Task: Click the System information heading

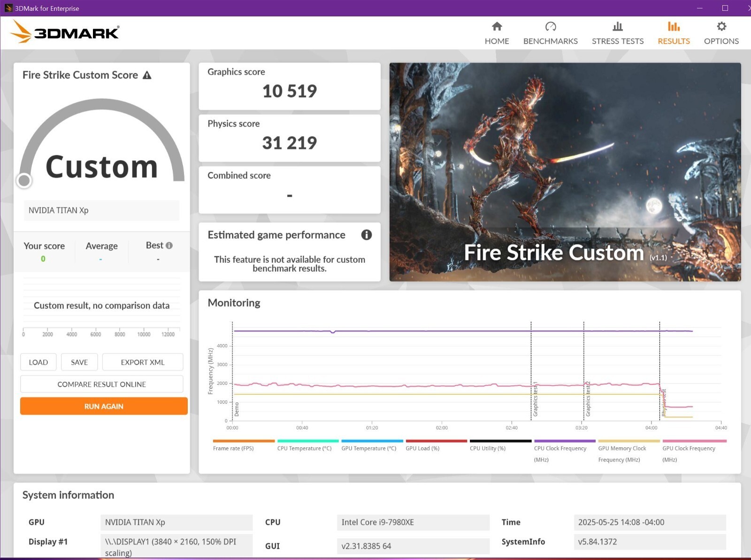Action: click(x=68, y=495)
